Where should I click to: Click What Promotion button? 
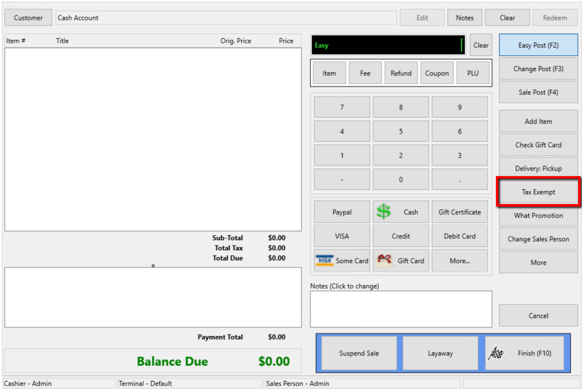coord(538,215)
